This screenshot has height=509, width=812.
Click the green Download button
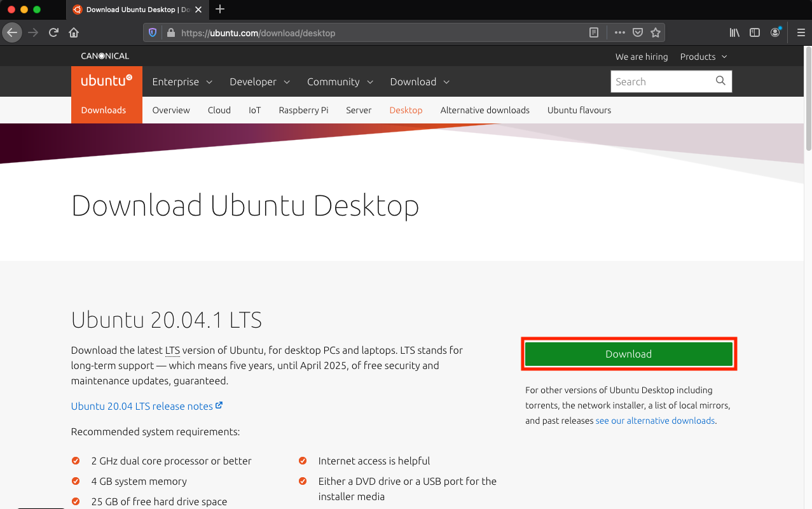click(629, 354)
